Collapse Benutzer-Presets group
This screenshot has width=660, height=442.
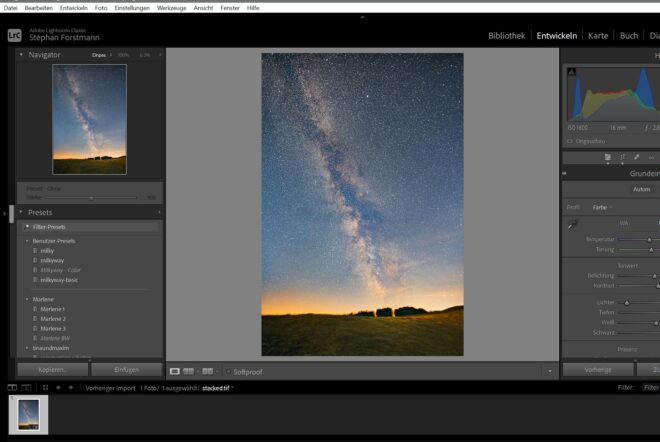(x=27, y=241)
